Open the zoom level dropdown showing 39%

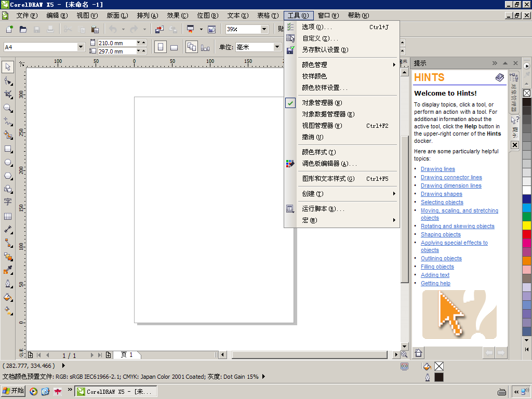click(x=264, y=29)
